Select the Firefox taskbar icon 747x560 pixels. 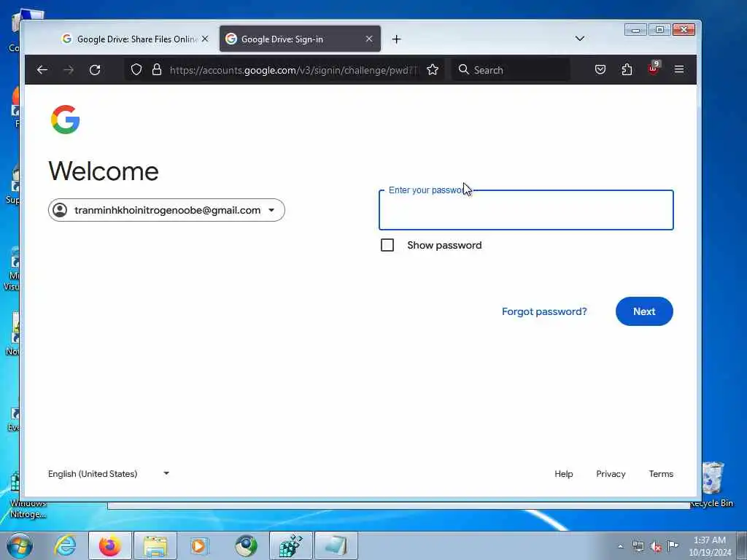109,545
